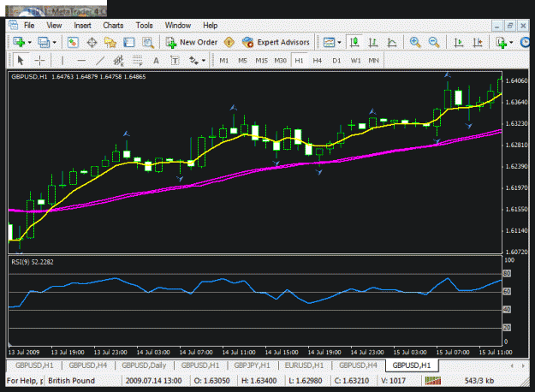This screenshot has width=535, height=392.
Task: Switch timeframe to M30
Action: (x=280, y=61)
